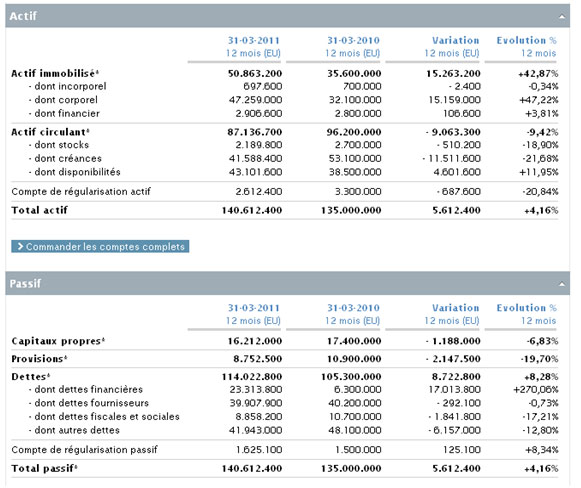581x488 pixels.
Task: Click the value 16.212.000 for Capitaux propres
Action: (255, 341)
